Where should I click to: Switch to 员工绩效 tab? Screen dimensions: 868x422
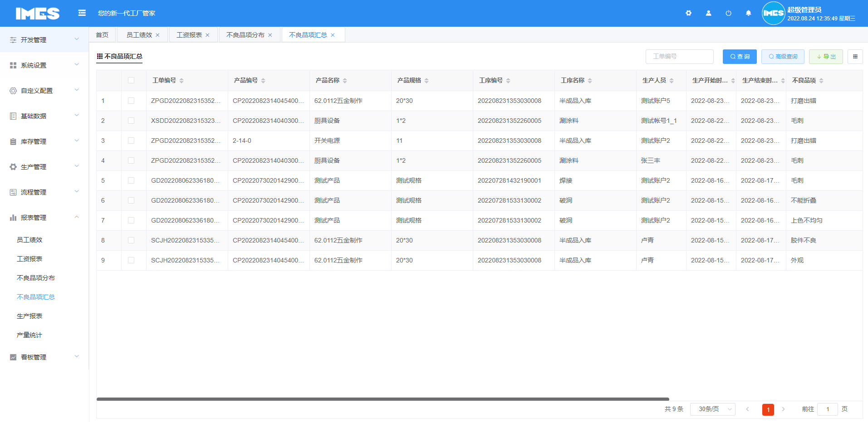(139, 35)
